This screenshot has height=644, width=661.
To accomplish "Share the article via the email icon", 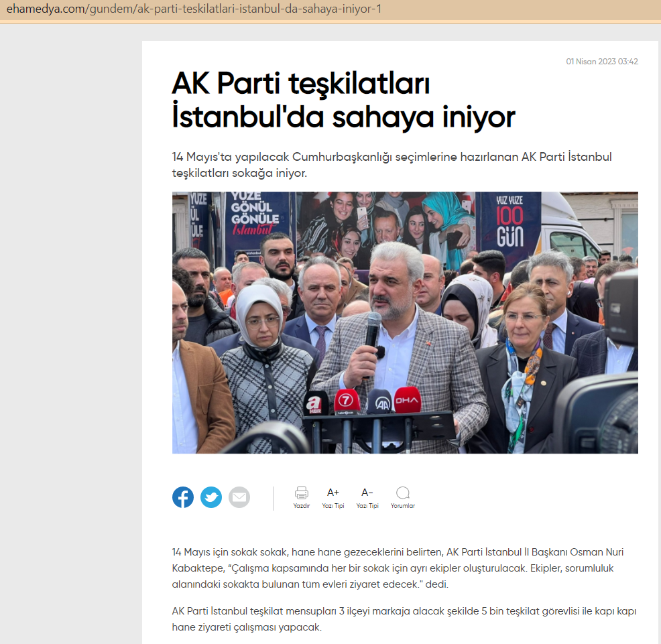I will (239, 497).
